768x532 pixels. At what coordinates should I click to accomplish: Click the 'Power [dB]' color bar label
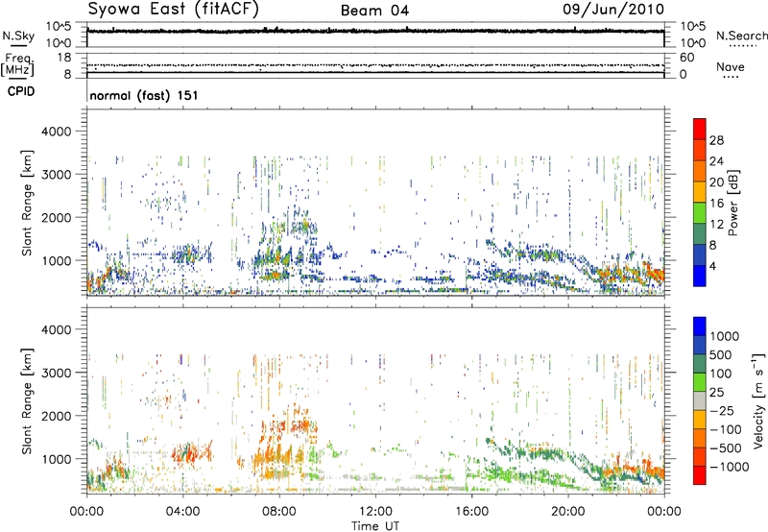pos(732,203)
